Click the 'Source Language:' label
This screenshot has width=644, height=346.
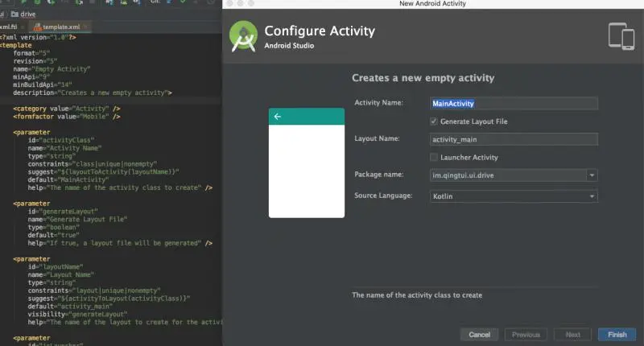pos(383,196)
